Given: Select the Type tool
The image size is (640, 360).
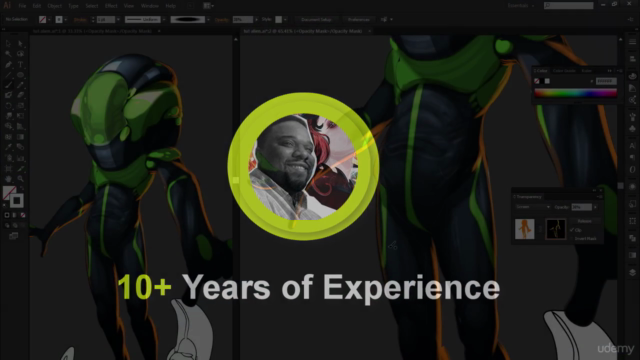Looking at the screenshot, I should (20, 64).
